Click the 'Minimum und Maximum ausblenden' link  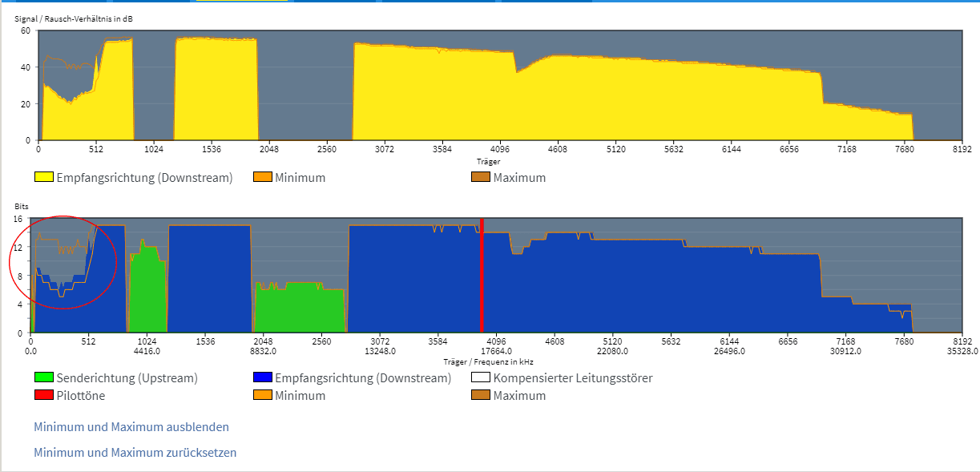point(131,427)
